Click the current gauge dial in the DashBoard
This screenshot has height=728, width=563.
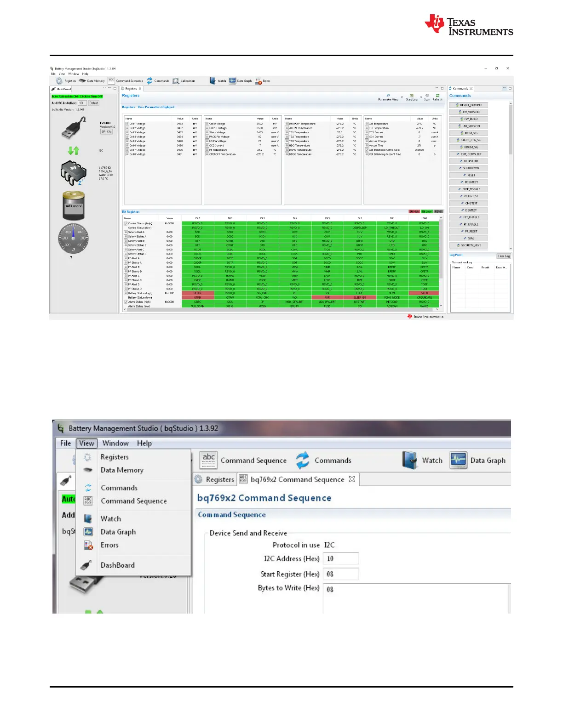tap(73, 239)
